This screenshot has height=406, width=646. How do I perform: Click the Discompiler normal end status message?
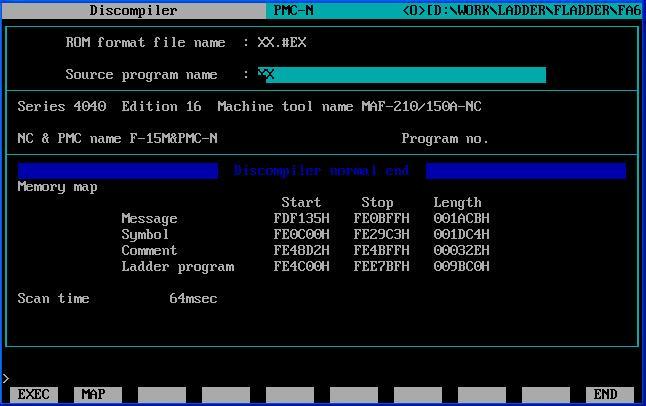[x=321, y=170]
